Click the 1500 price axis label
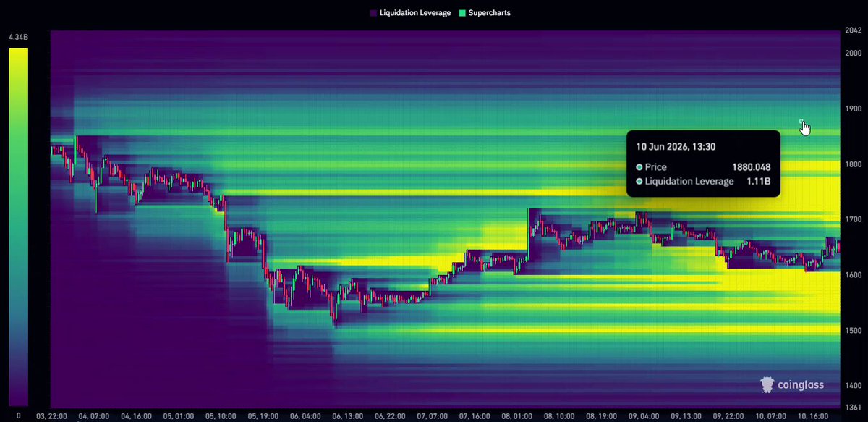Screen dimensions: 868x422 854,330
